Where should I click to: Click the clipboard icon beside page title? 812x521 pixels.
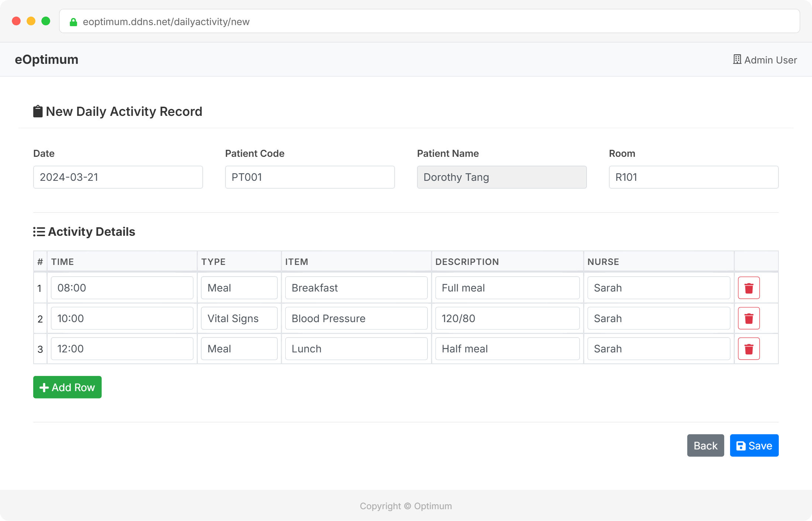pyautogui.click(x=38, y=111)
